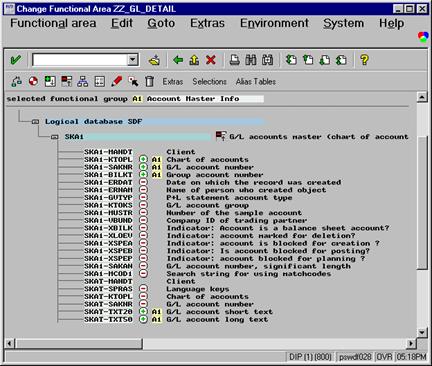Viewport: 432px width, 366px height.
Task: Open the Functional area menu
Action: (53, 23)
